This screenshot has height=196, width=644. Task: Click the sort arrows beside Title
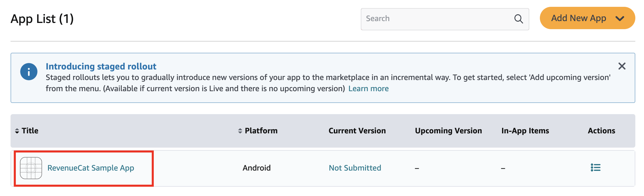pos(17,131)
